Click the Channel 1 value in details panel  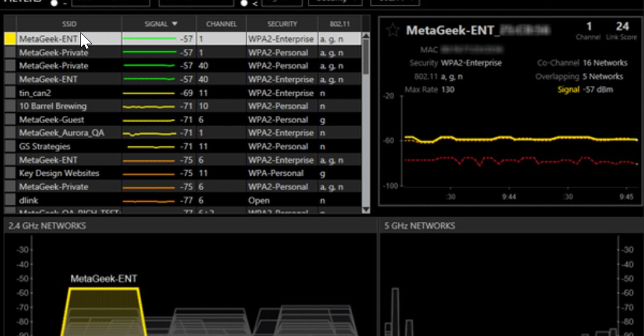coord(588,26)
